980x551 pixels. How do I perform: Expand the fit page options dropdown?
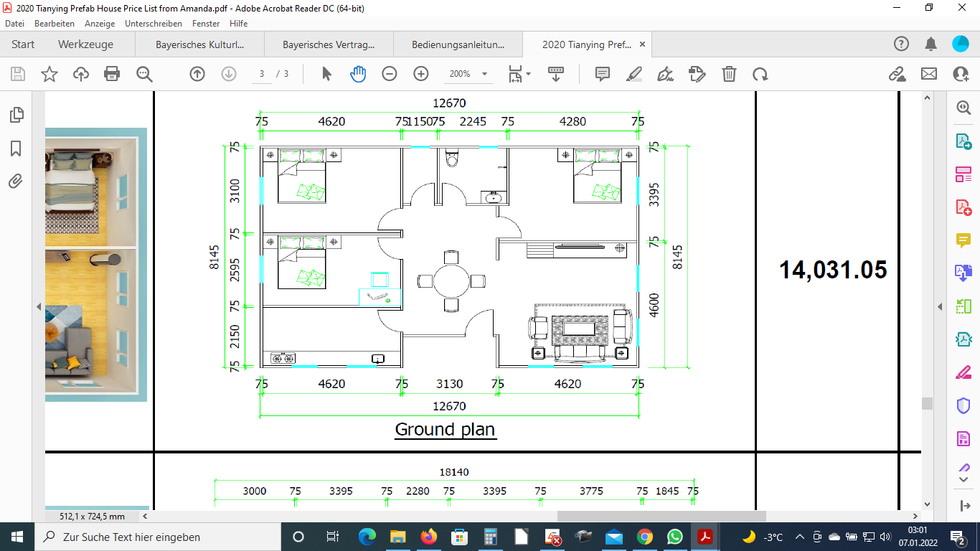pos(529,74)
